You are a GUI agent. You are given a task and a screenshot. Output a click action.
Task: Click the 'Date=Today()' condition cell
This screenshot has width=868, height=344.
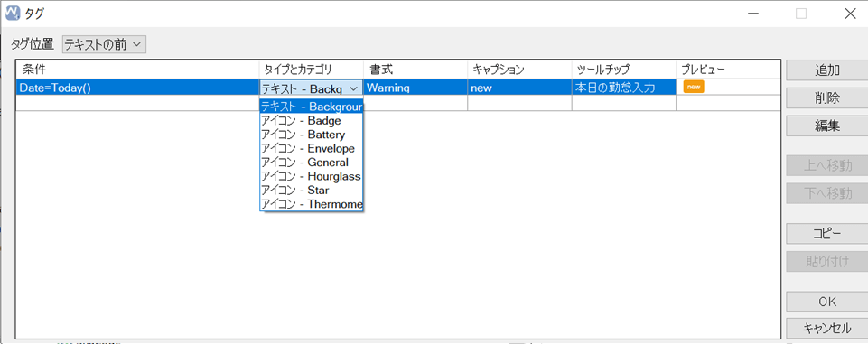[x=137, y=88]
